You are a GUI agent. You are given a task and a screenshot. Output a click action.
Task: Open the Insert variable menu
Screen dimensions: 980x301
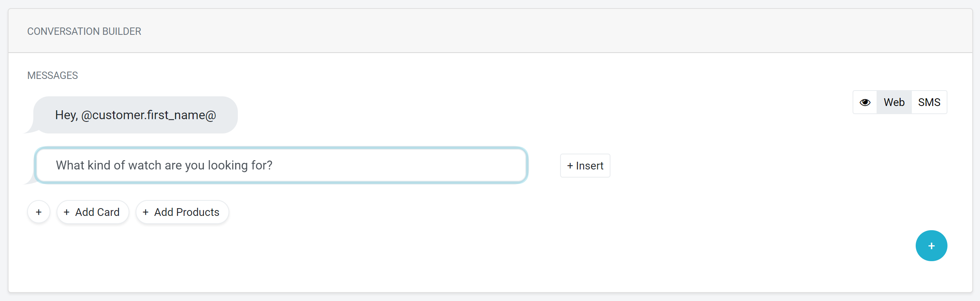click(585, 166)
